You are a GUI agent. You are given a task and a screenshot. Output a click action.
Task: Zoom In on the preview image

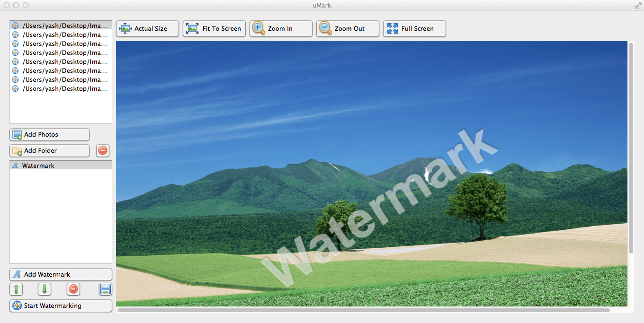pos(281,28)
